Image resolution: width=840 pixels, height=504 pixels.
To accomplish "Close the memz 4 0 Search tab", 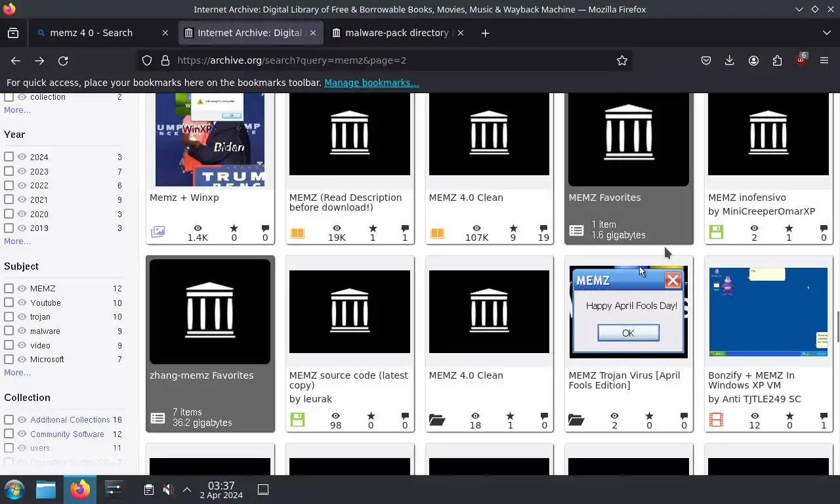I will (165, 33).
